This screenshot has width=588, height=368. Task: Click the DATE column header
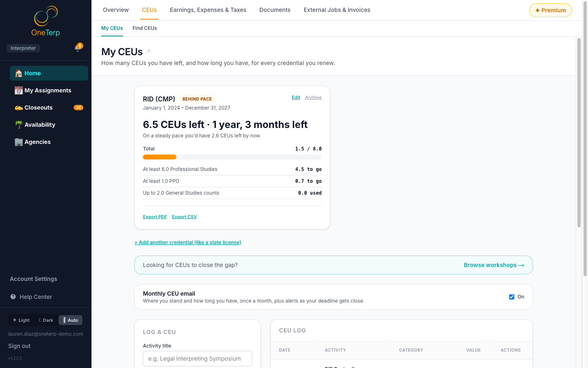point(285,350)
